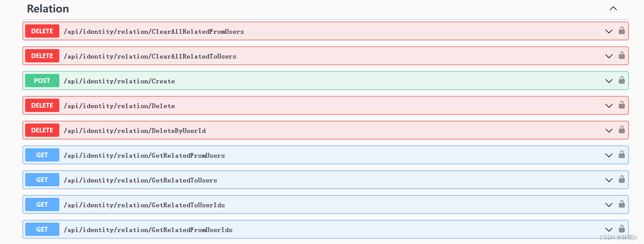Click the DELETE badge for ClearAllRelatedToUsers
Image resolution: width=644 pixels, height=244 pixels.
pos(42,56)
